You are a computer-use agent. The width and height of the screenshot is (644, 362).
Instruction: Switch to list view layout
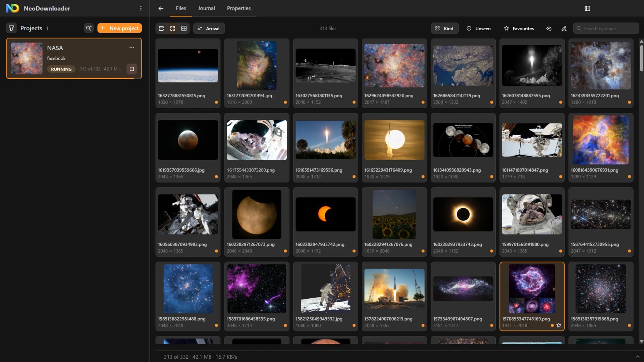click(161, 29)
